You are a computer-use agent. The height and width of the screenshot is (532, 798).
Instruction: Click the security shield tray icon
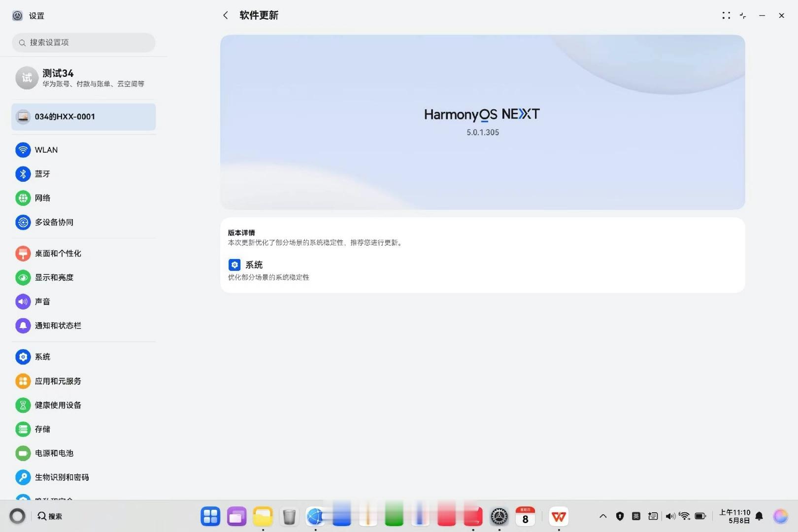620,516
